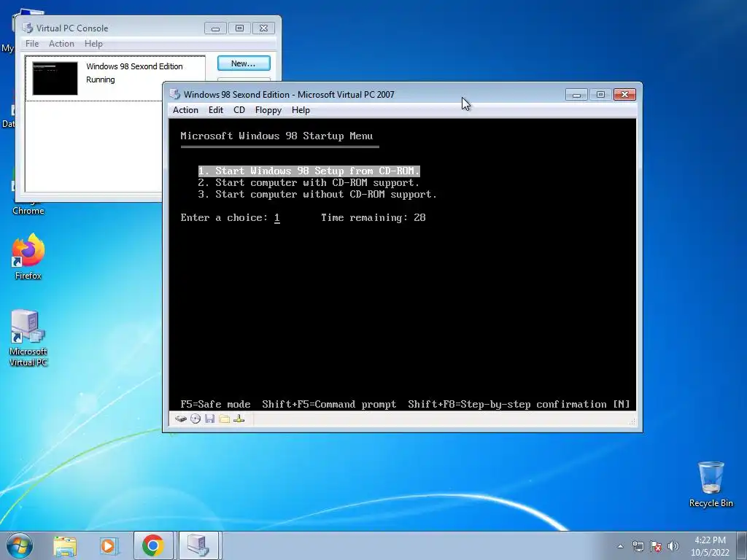
Task: Open Action menu in Virtual PC Console
Action: tap(61, 43)
